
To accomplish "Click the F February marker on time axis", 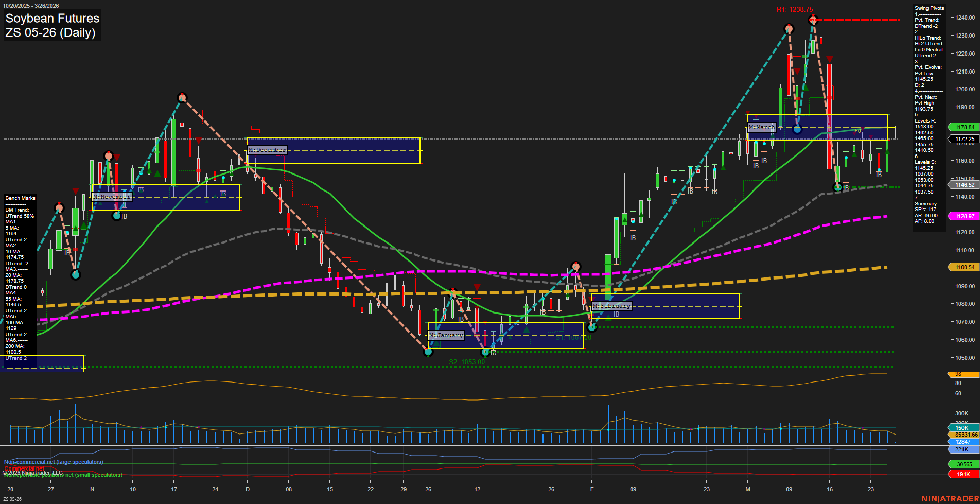I will (x=592, y=489).
